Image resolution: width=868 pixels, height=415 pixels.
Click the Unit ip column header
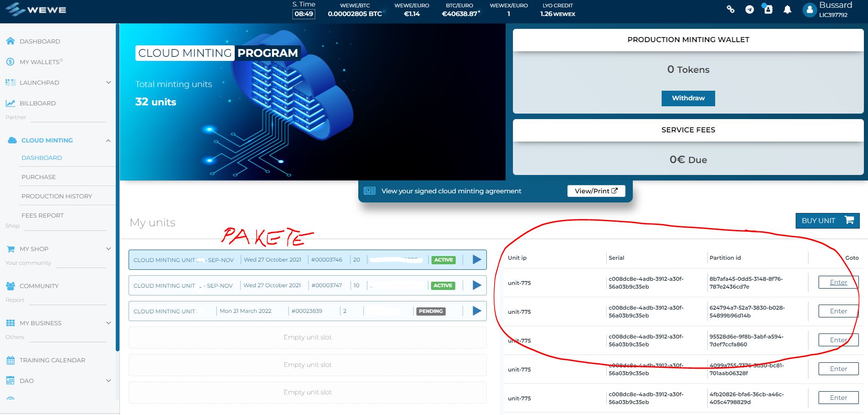click(517, 258)
